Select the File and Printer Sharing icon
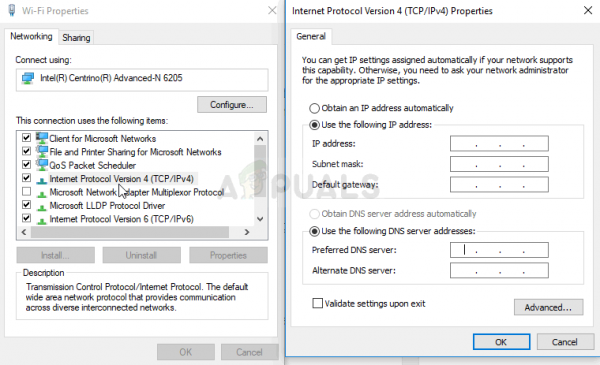This screenshot has height=365, width=600. [x=42, y=151]
